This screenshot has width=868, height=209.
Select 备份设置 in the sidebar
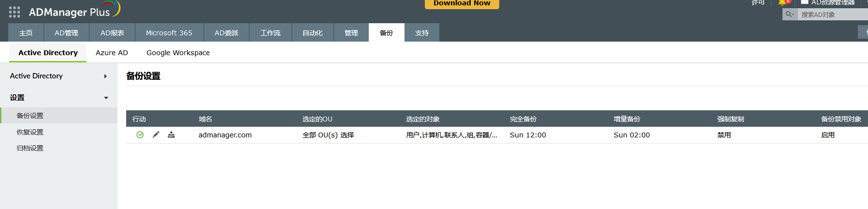pyautogui.click(x=58, y=116)
